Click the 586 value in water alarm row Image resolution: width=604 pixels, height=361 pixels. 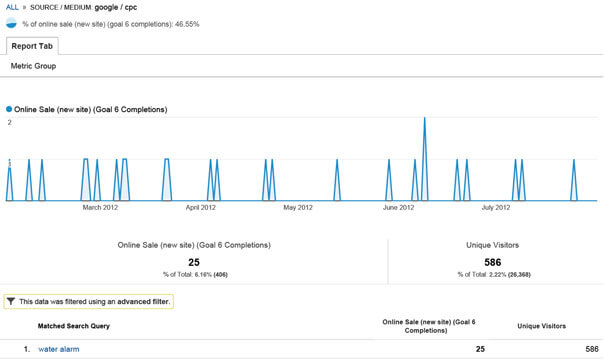tap(592, 349)
